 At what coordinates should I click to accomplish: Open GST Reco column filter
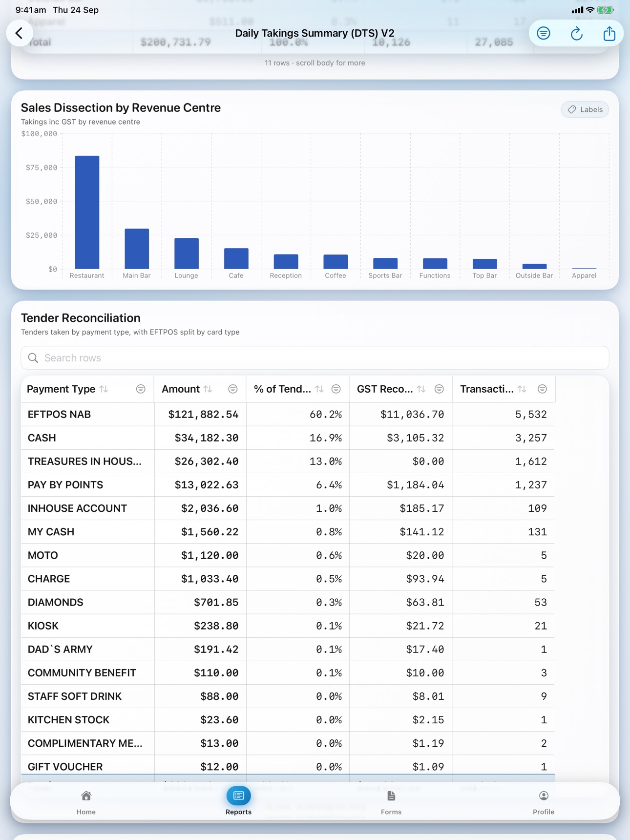pos(439,389)
